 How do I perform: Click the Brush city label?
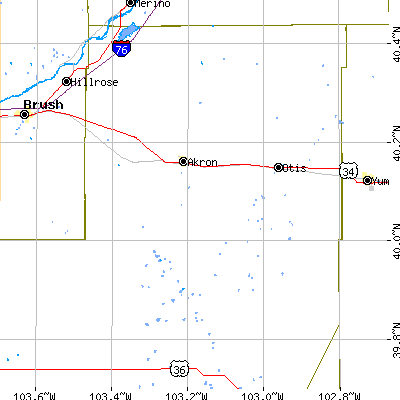(x=43, y=105)
